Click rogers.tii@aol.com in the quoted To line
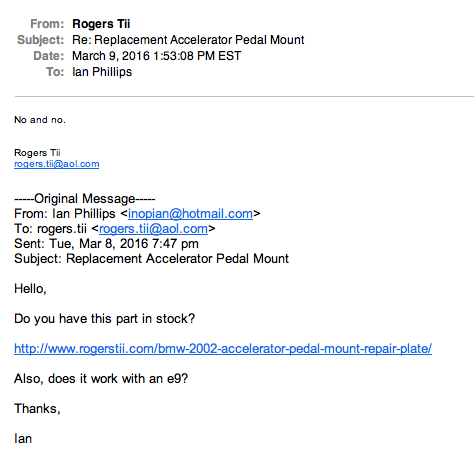This screenshot has width=474, height=470. click(153, 229)
